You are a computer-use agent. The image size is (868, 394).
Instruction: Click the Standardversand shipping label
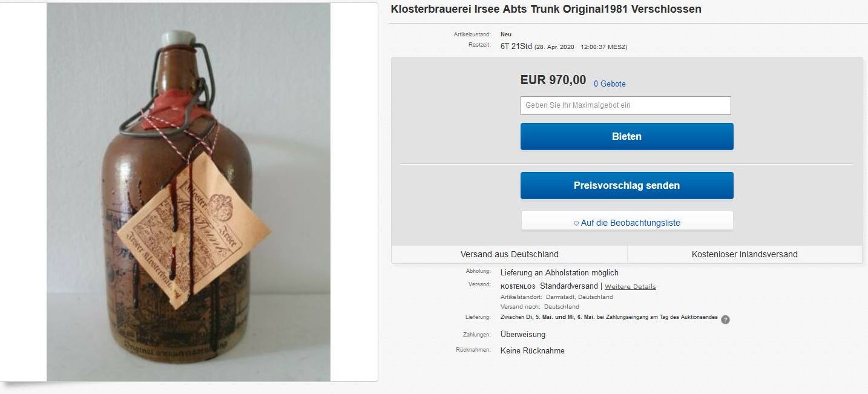tap(569, 286)
